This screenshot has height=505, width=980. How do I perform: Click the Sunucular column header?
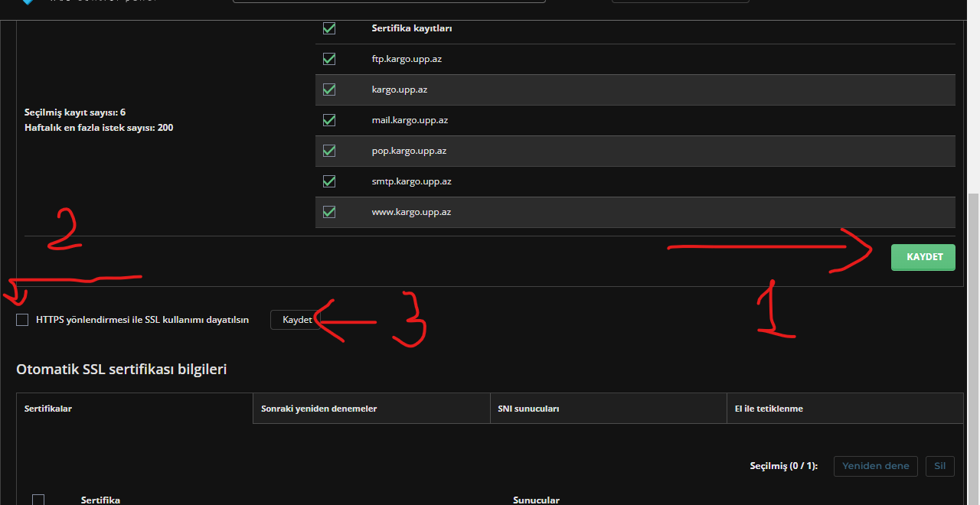point(536,500)
